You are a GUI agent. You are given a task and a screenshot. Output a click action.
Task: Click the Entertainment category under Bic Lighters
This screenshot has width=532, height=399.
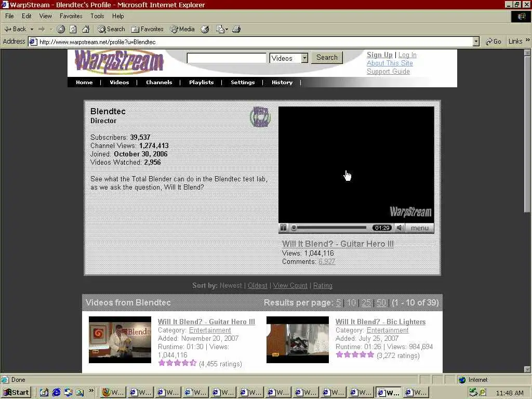pyautogui.click(x=388, y=330)
